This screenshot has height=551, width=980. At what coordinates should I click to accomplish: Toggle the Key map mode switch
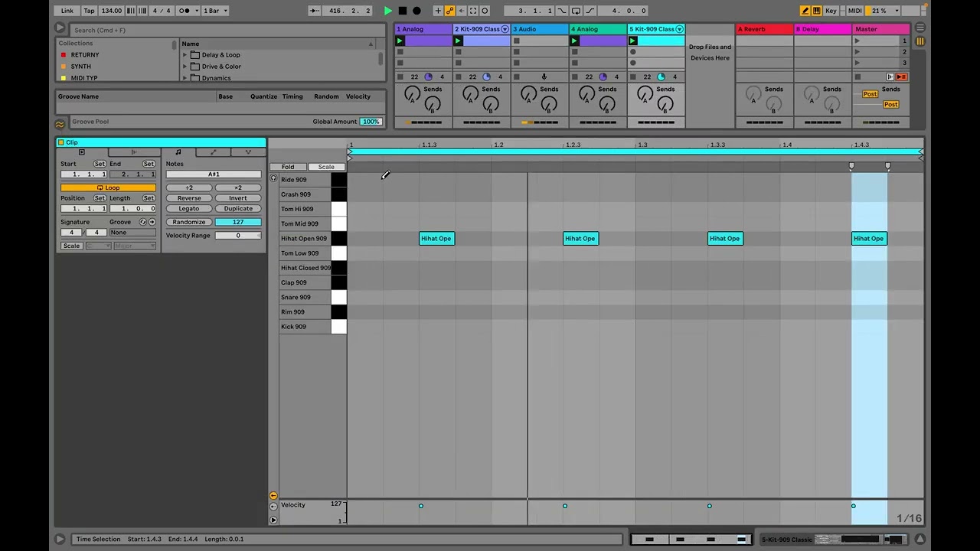(x=831, y=11)
